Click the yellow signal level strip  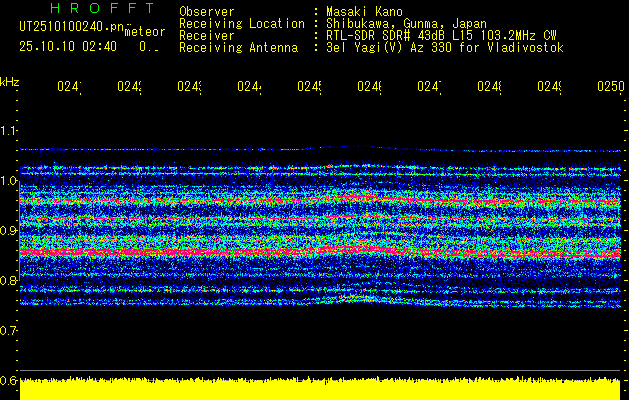320,389
